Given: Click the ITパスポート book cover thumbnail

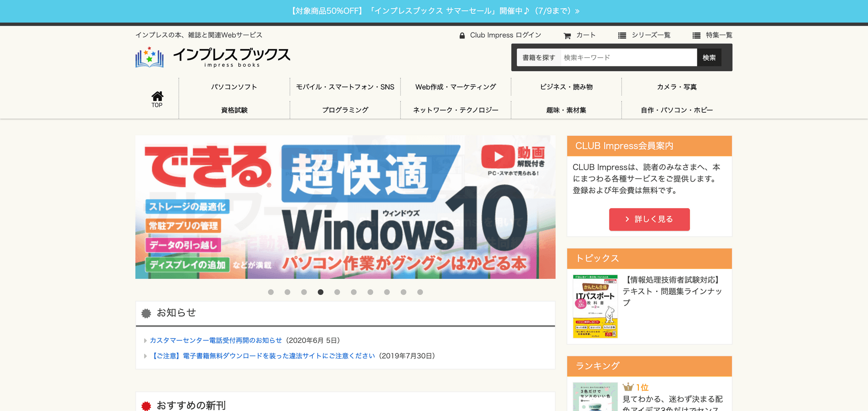Looking at the screenshot, I should pyautogui.click(x=595, y=307).
